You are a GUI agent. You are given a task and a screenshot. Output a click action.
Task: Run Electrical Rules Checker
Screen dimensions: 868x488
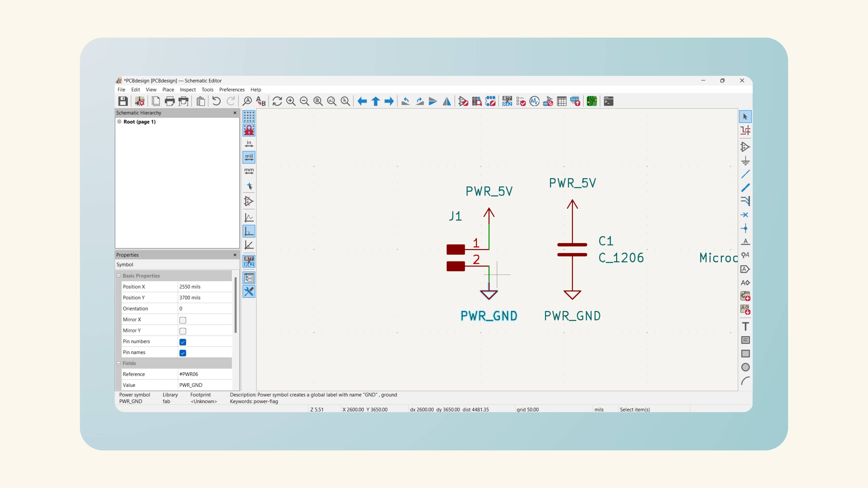(x=521, y=101)
